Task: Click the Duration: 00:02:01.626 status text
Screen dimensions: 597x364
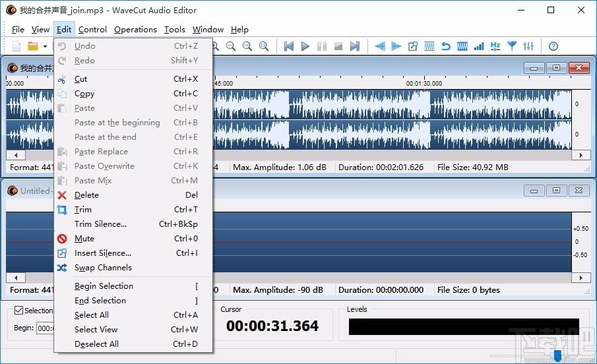Action: tap(381, 167)
